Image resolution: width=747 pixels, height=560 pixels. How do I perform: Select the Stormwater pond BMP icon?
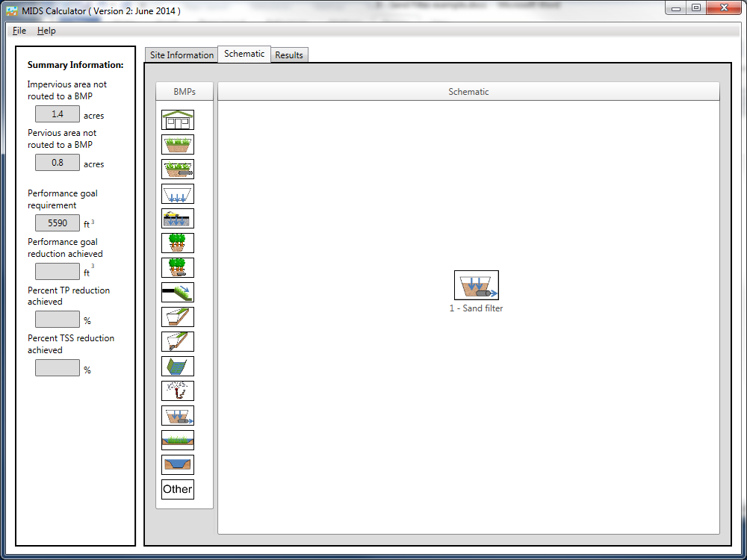tap(177, 464)
